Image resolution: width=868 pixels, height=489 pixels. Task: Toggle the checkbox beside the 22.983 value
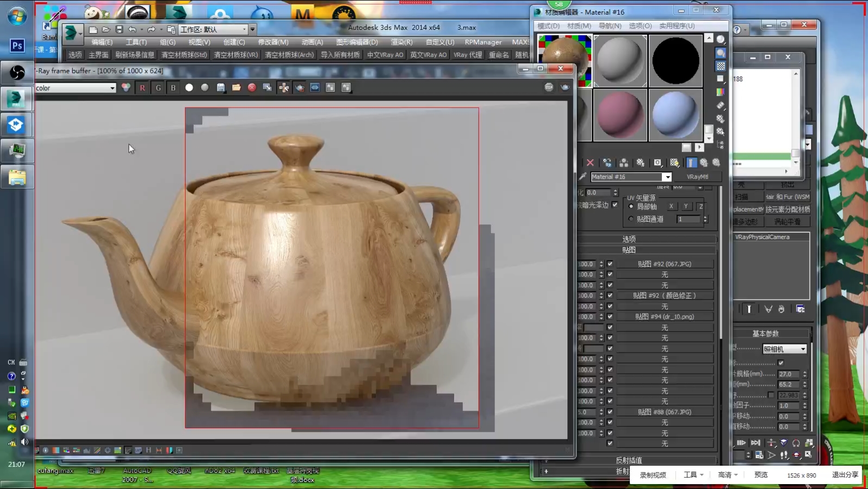tap(771, 395)
